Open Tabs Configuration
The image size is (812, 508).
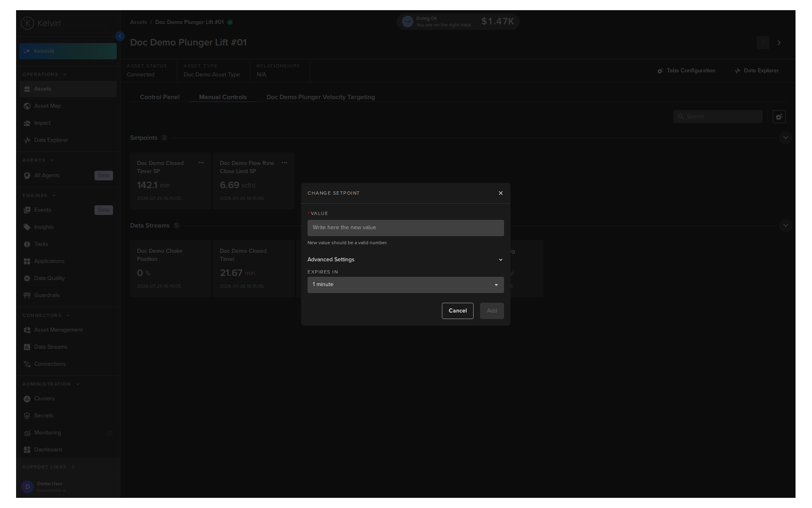tap(686, 71)
